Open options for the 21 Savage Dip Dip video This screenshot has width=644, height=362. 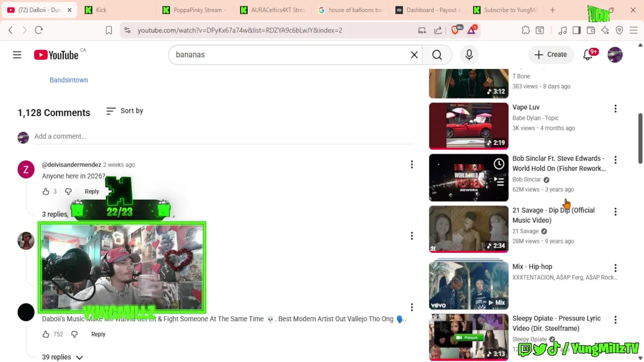615,212
